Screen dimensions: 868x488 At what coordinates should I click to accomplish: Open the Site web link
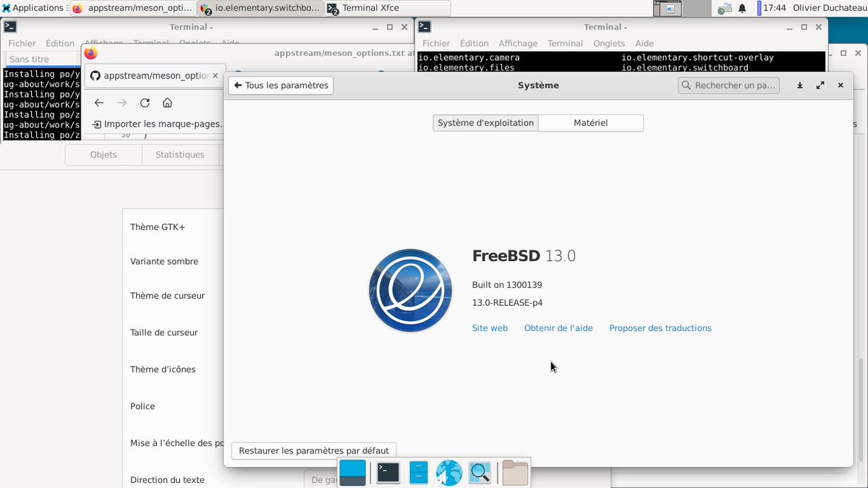click(490, 328)
